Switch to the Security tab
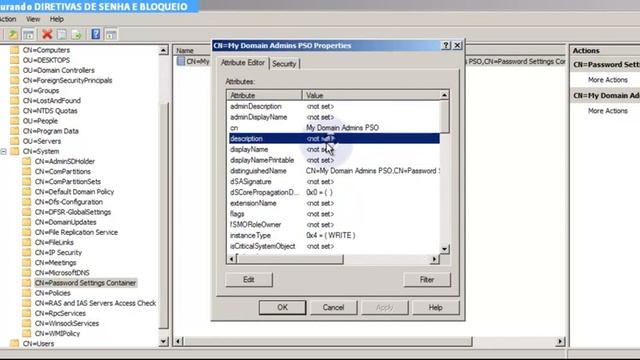640x360 pixels. 284,64
